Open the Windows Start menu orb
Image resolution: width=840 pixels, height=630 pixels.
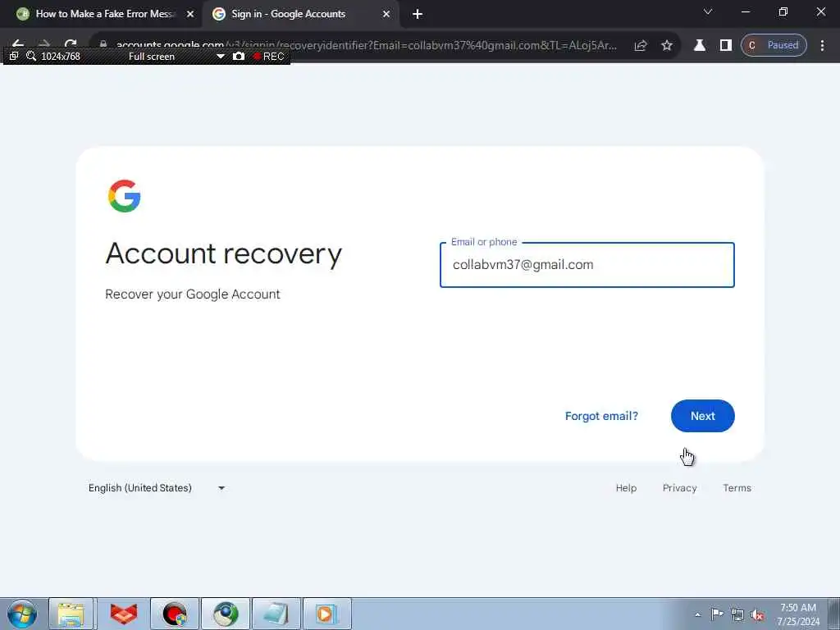coord(22,614)
